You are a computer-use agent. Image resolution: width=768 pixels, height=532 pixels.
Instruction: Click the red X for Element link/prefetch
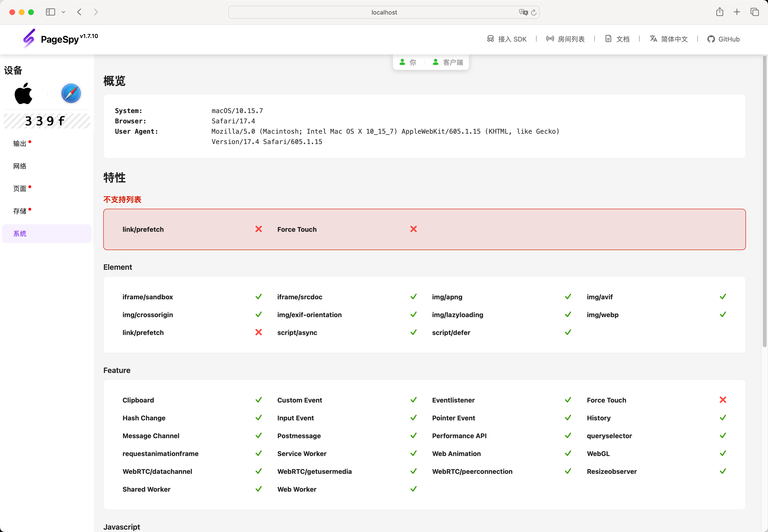click(258, 332)
